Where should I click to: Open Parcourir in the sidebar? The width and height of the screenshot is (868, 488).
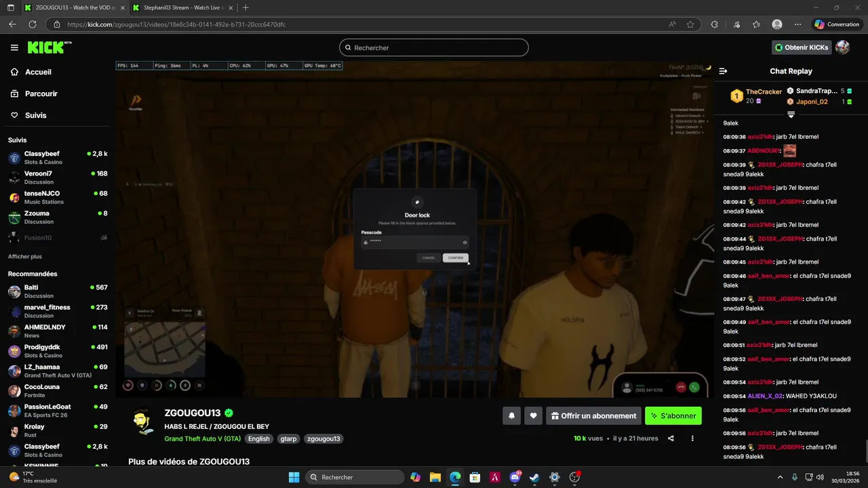tap(41, 94)
